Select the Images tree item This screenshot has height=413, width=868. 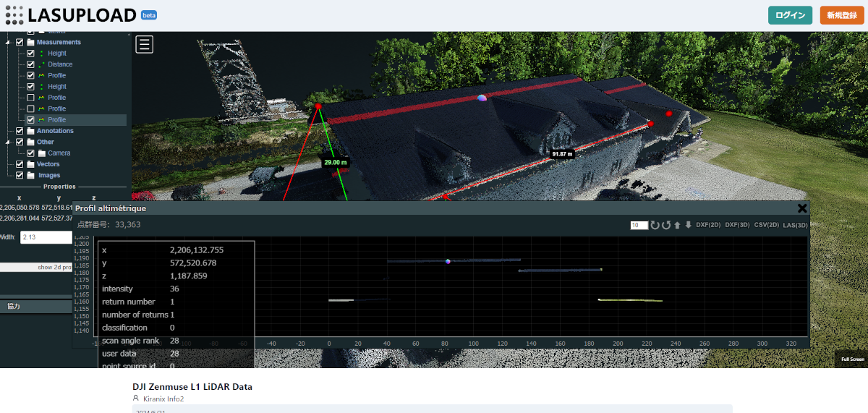(x=48, y=175)
